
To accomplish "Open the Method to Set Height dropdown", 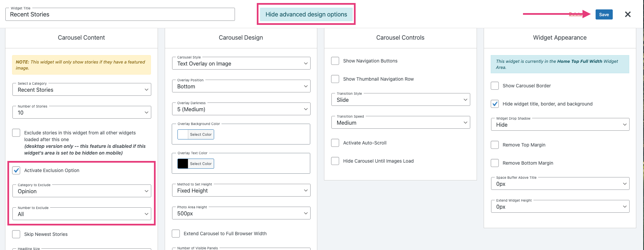I will [241, 191].
